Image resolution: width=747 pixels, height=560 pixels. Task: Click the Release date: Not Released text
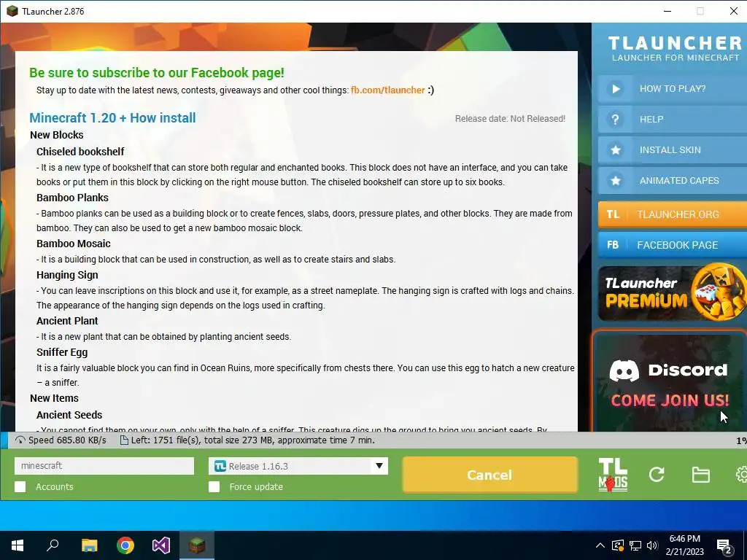(x=510, y=119)
